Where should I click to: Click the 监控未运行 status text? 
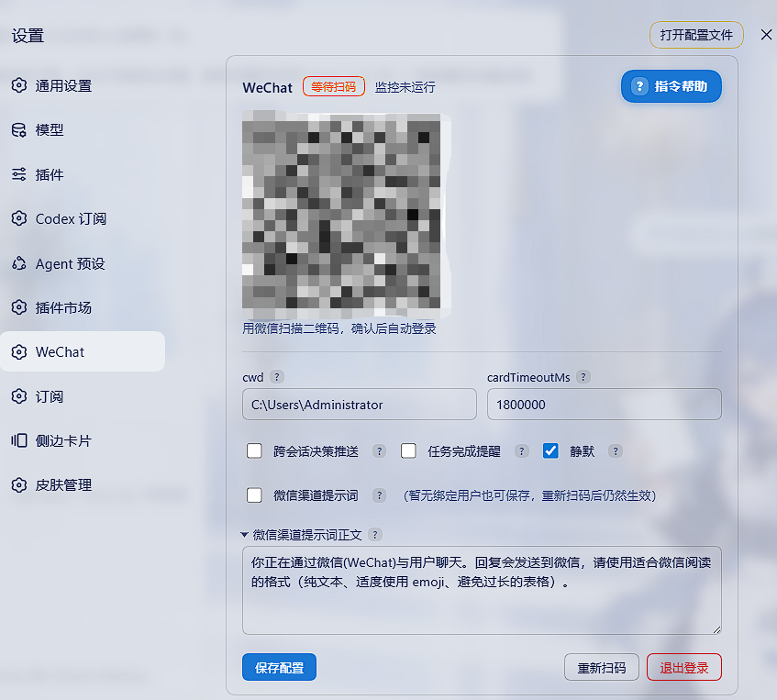(x=405, y=87)
